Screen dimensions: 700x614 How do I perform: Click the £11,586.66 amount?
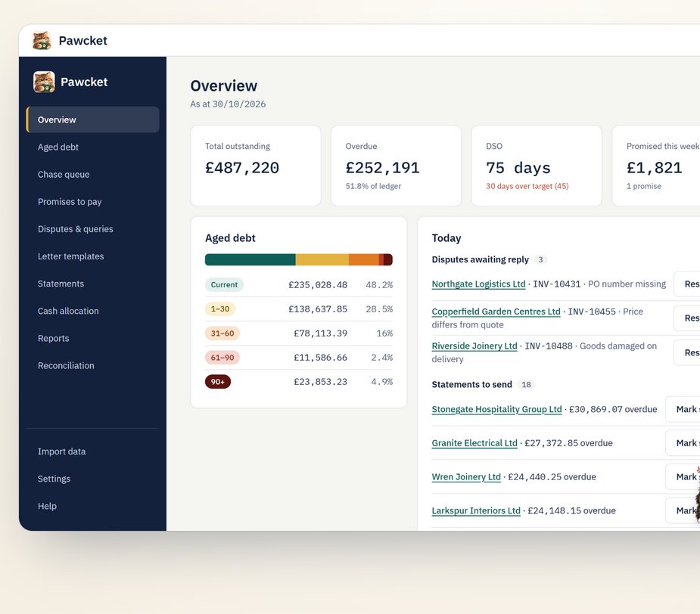[x=321, y=358]
